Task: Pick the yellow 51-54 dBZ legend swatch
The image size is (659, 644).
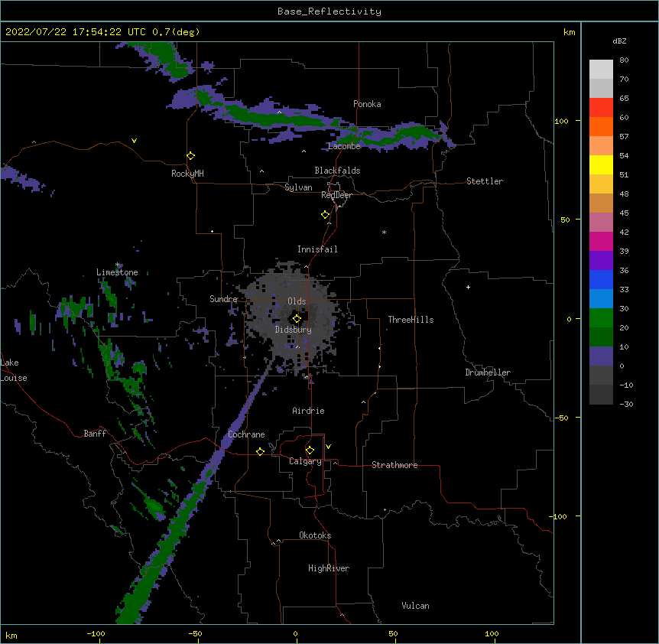Action: click(x=601, y=164)
